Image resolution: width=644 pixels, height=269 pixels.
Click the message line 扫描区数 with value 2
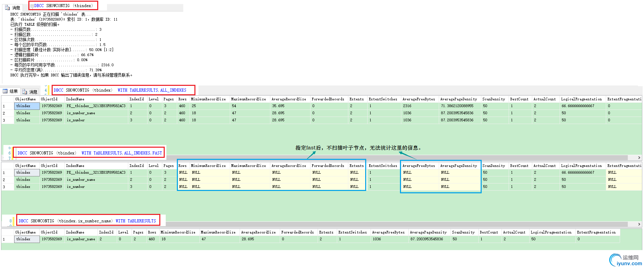(x=54, y=34)
